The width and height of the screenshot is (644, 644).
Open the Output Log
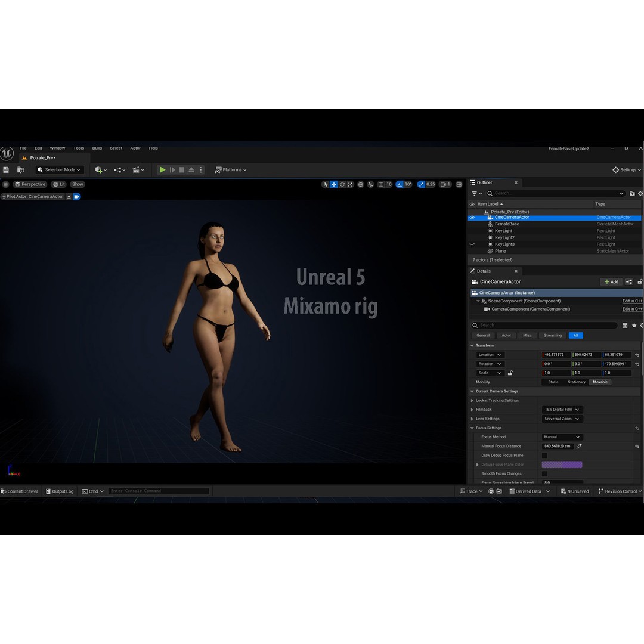[x=60, y=491]
